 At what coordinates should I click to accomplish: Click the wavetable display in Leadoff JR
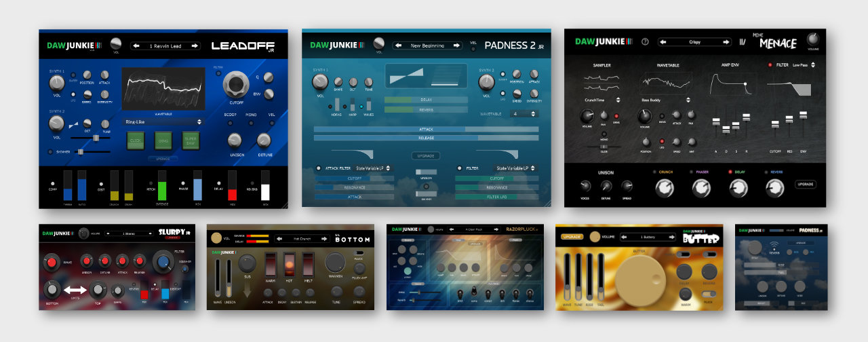[x=163, y=90]
